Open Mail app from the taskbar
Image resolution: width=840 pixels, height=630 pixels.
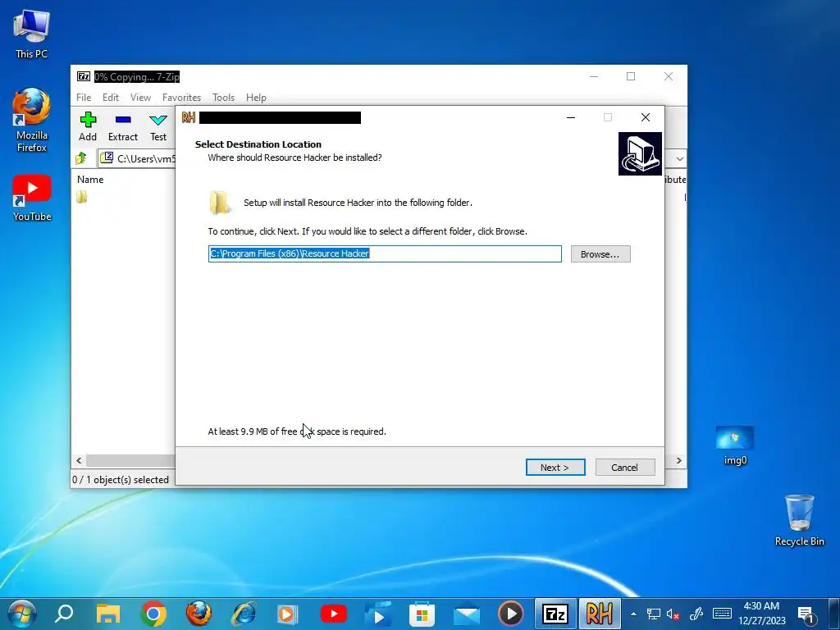point(466,614)
